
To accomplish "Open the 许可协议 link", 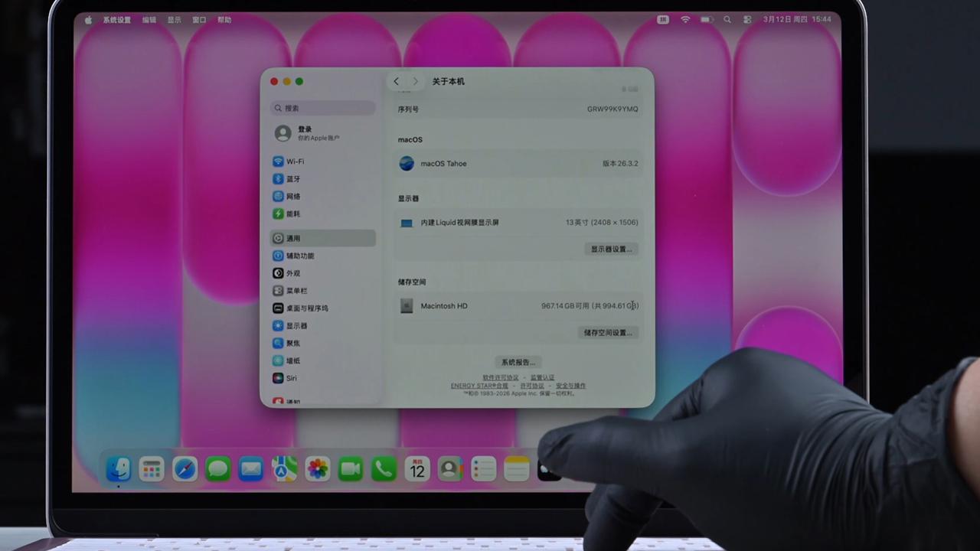I will [x=532, y=386].
